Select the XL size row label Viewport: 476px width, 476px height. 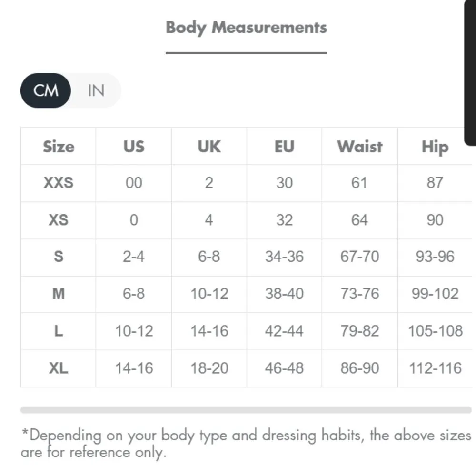click(x=59, y=368)
